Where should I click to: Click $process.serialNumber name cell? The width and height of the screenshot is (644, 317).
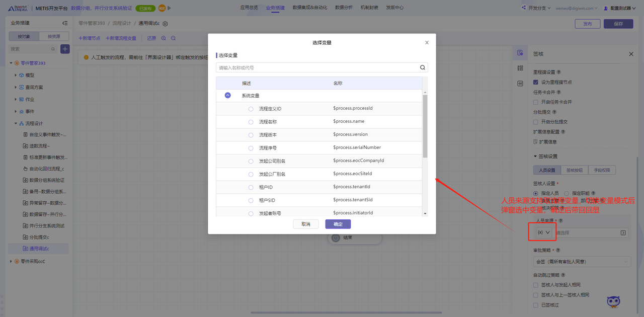pos(357,147)
